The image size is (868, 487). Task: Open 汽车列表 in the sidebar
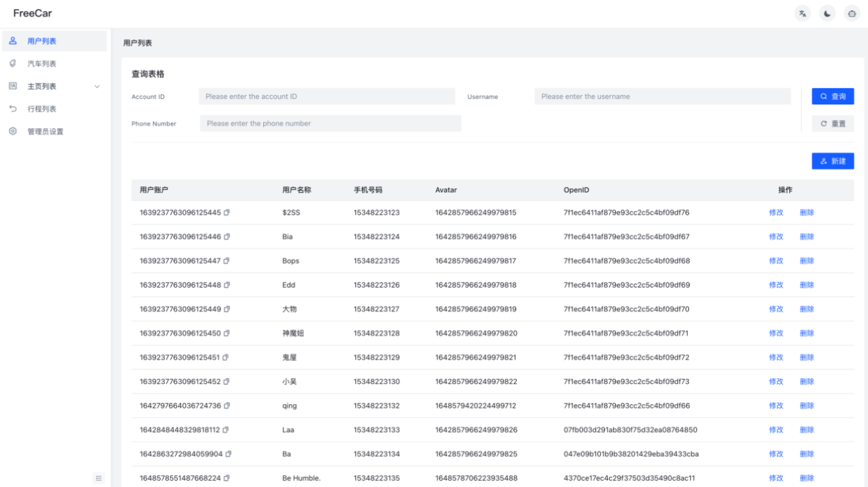pyautogui.click(x=42, y=64)
